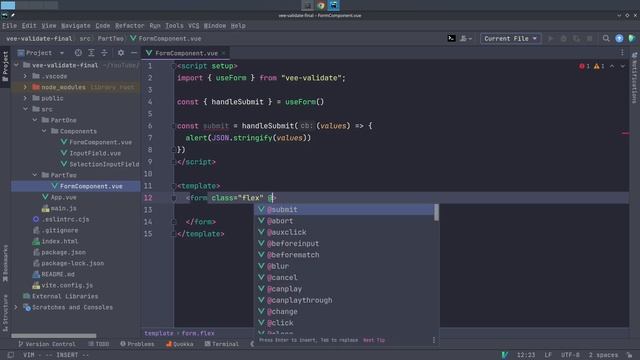Open main.js in project tree
This screenshot has height=360, width=640.
(x=59, y=208)
